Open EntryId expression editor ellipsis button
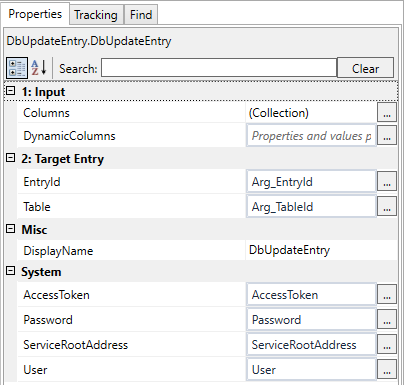Viewport: 405px width, 385px height. tap(387, 181)
